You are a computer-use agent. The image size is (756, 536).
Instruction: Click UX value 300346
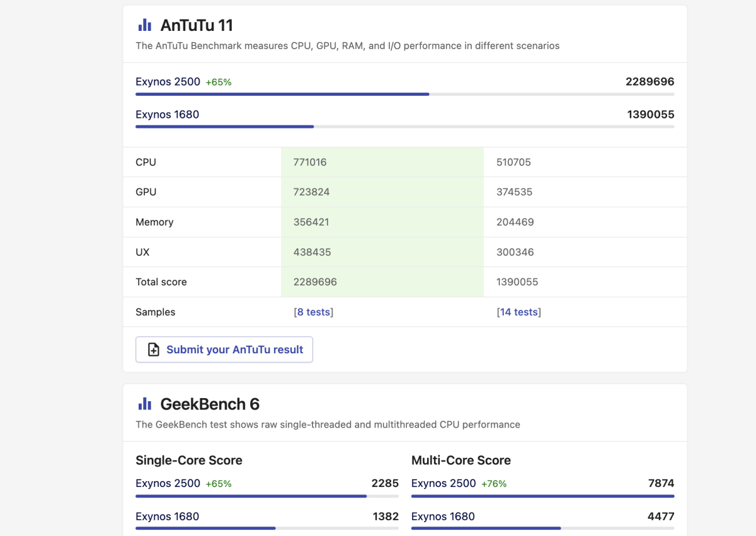click(x=515, y=252)
